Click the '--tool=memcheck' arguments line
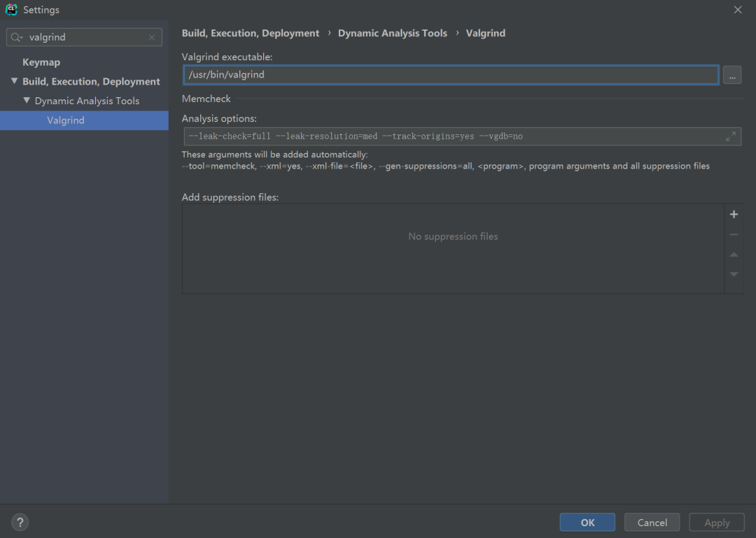The width and height of the screenshot is (756, 538). click(x=445, y=166)
